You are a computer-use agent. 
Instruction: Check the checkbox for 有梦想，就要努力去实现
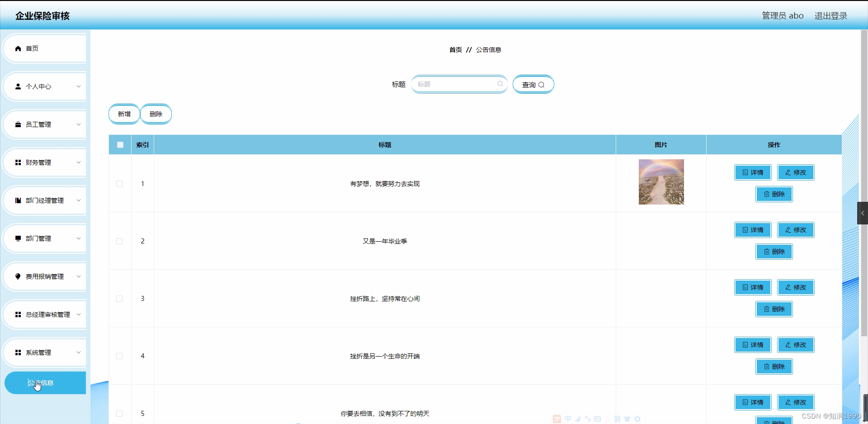(119, 184)
